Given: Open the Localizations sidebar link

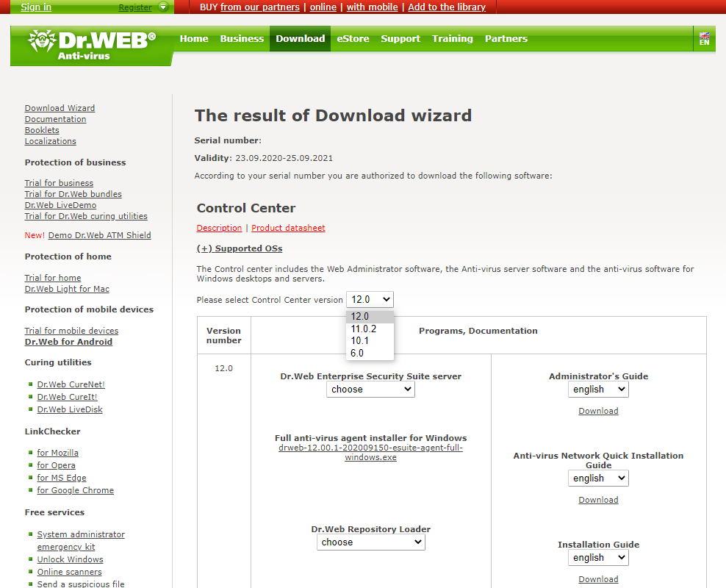Looking at the screenshot, I should tap(51, 141).
